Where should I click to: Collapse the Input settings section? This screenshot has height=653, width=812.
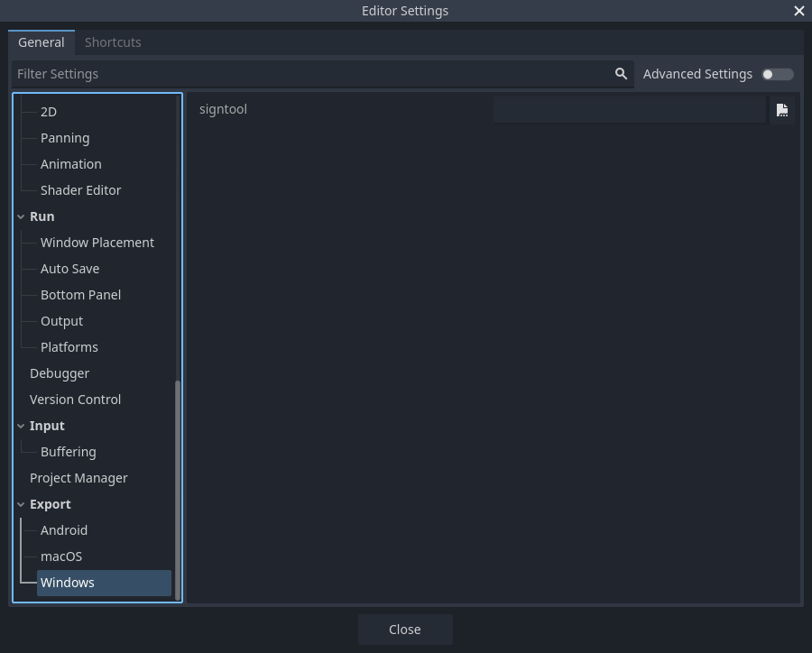point(21,426)
